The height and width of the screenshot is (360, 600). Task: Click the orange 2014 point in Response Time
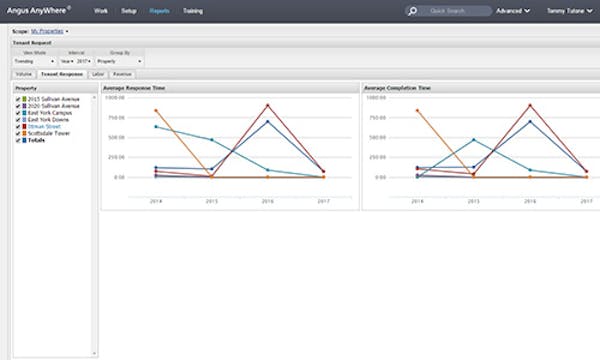156,111
